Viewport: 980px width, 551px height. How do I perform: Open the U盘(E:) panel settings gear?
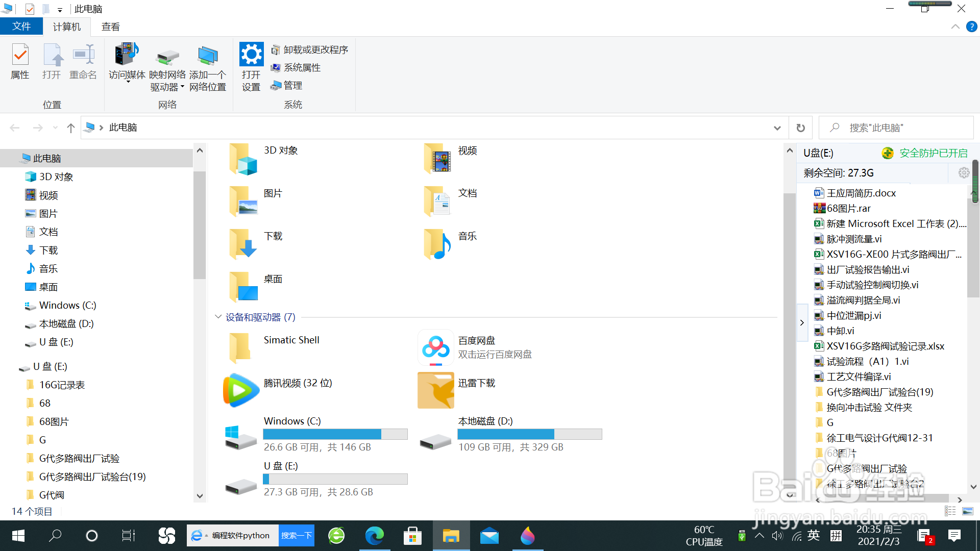coord(964,172)
